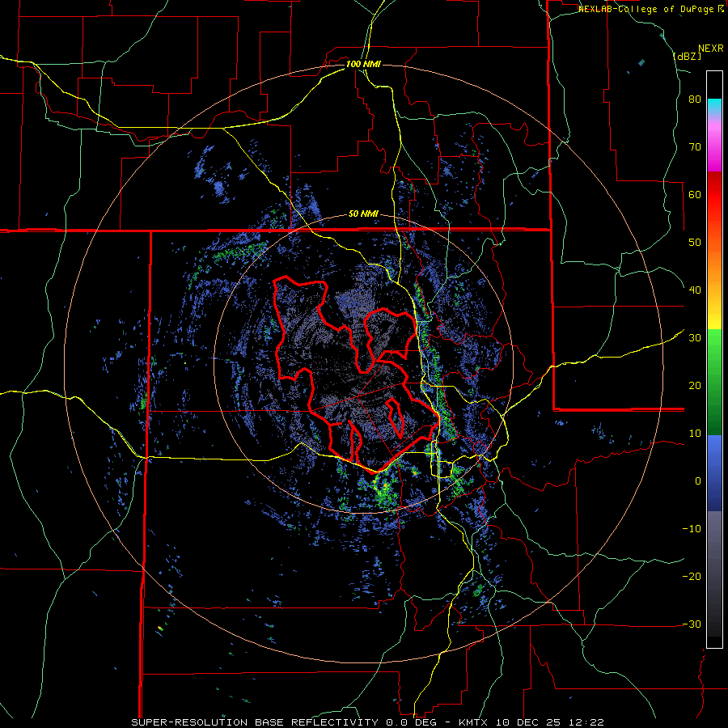This screenshot has width=728, height=728.
Task: Click the [dBZ] unit label
Action: [687, 57]
